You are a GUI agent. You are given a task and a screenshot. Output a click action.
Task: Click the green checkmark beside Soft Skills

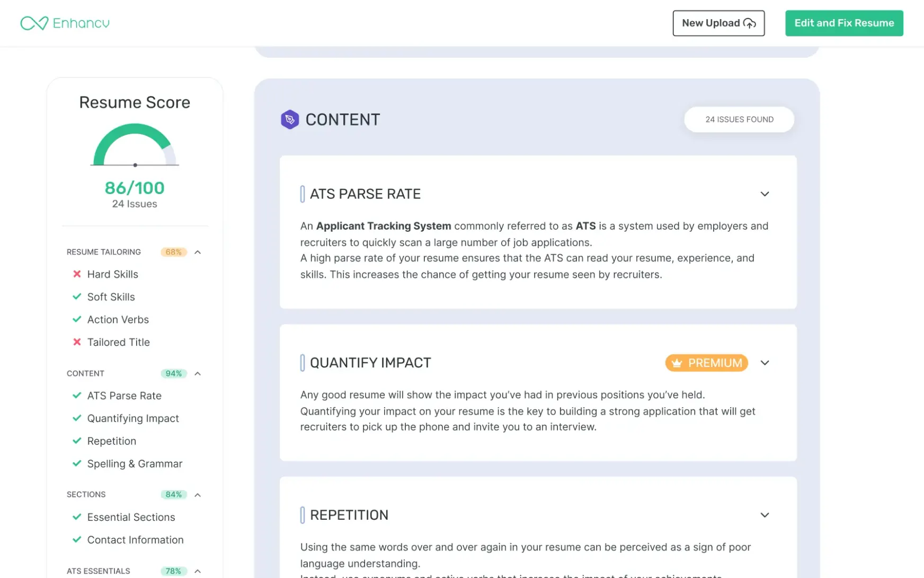coord(77,297)
